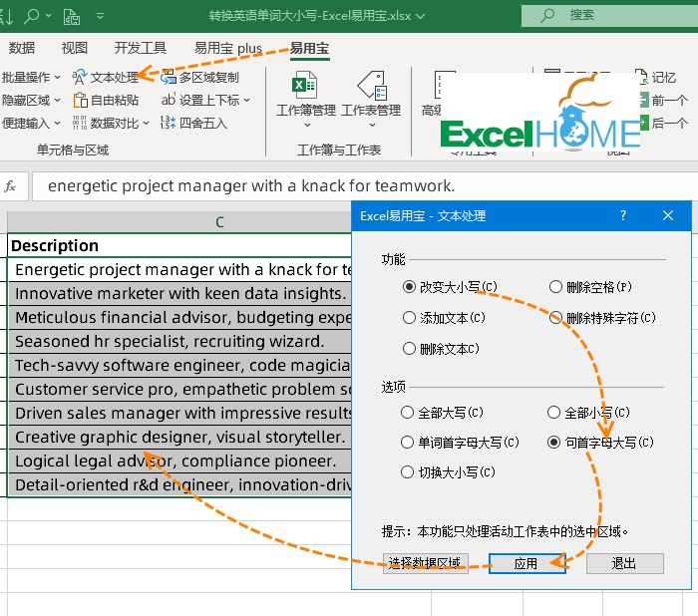This screenshot has width=698, height=616.
Task: Select cell 'Seasoned hr specialist, recruiting wizard.'
Action: (179, 341)
